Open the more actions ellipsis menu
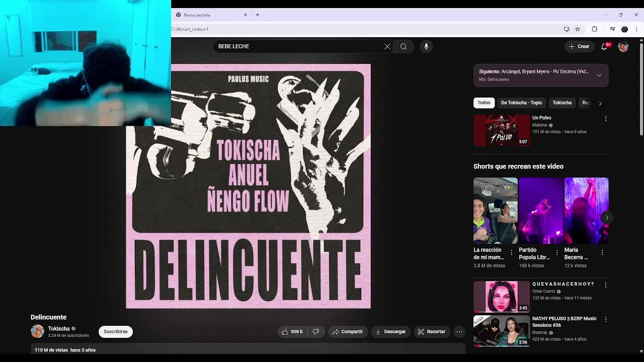644x362 pixels. (x=459, y=332)
